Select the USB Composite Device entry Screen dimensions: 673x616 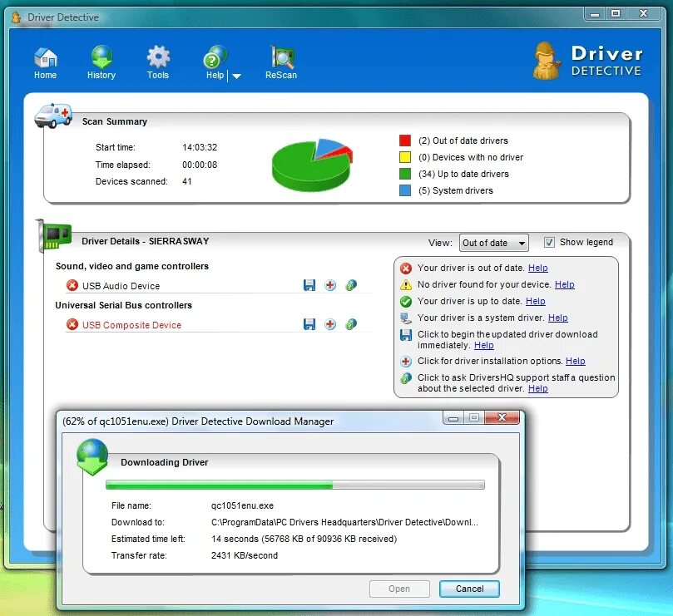click(131, 325)
